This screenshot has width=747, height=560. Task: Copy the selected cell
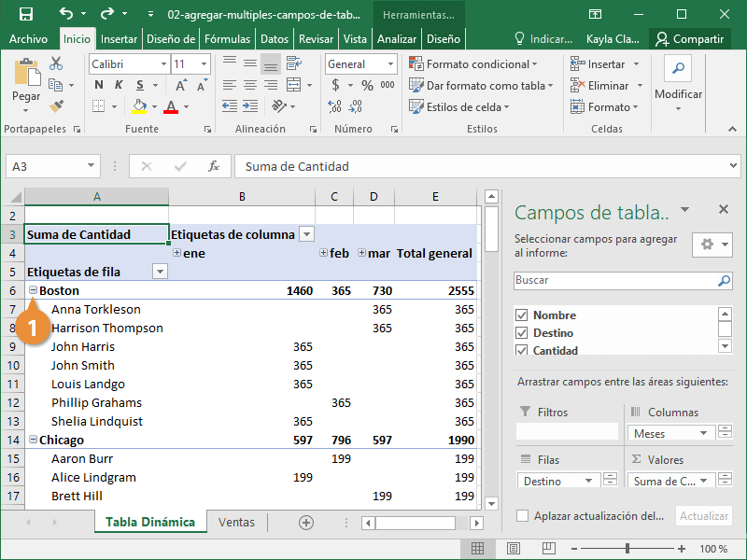56,85
